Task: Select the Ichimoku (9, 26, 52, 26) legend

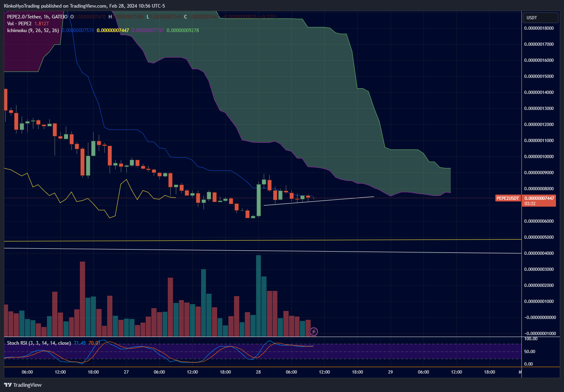Action: tap(33, 30)
